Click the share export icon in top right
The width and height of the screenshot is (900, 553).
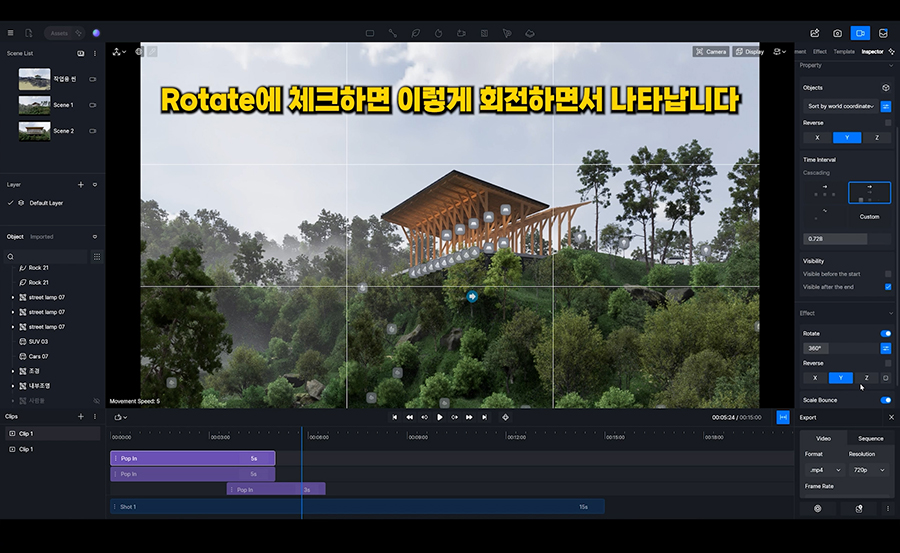[x=814, y=33]
